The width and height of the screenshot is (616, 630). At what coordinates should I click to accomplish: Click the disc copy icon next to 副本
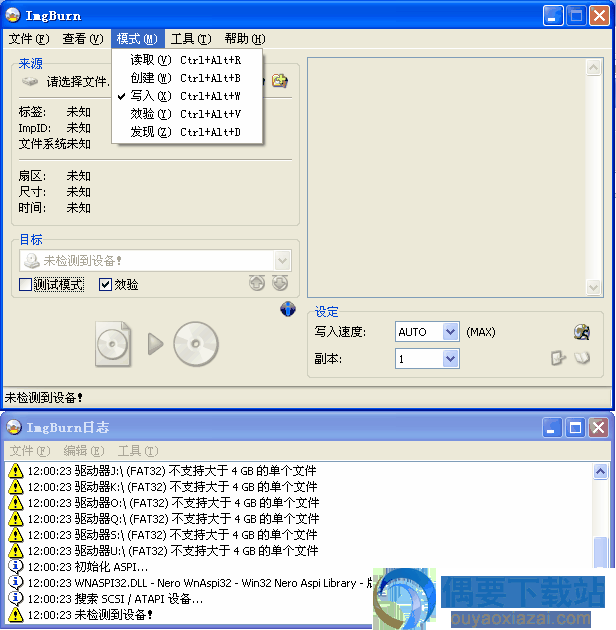[x=558, y=357]
